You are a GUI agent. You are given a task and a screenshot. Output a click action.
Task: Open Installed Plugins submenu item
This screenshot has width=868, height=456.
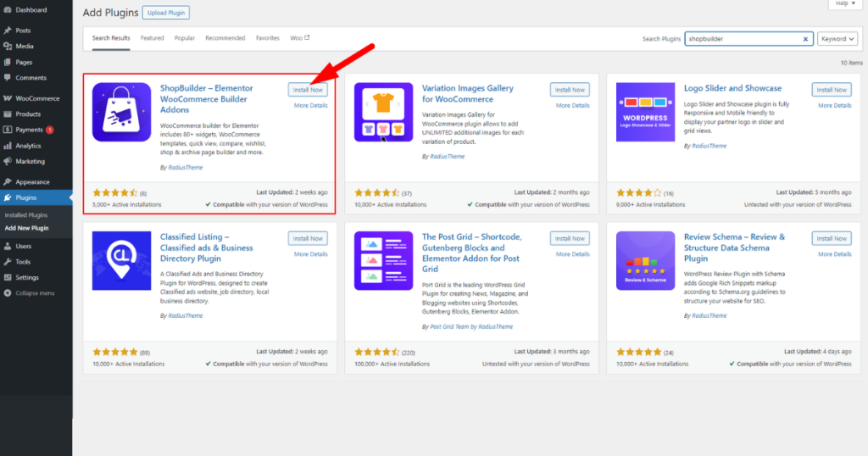pyautogui.click(x=26, y=215)
